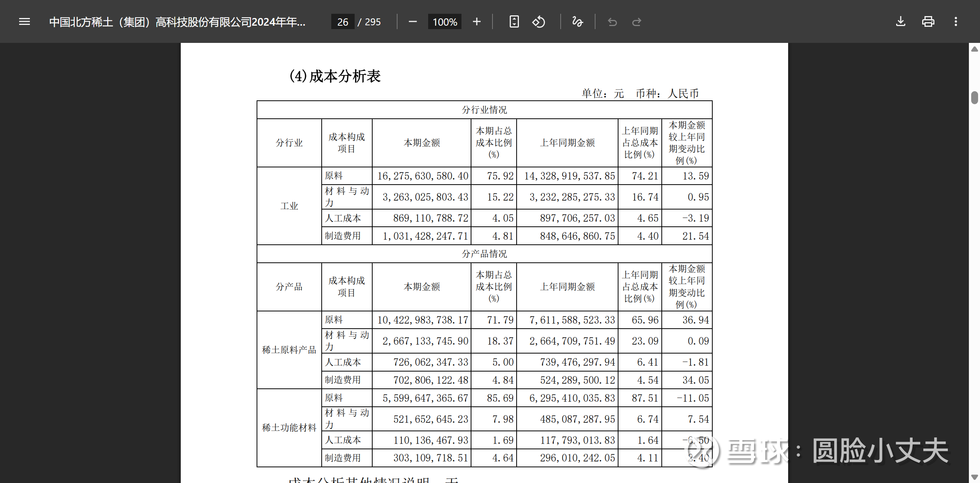This screenshot has width=980, height=483.
Task: Click the currency label 币种：人民币
Action: pos(667,93)
